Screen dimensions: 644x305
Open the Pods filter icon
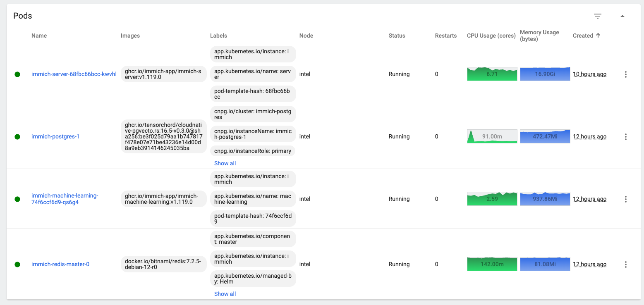pyautogui.click(x=597, y=16)
